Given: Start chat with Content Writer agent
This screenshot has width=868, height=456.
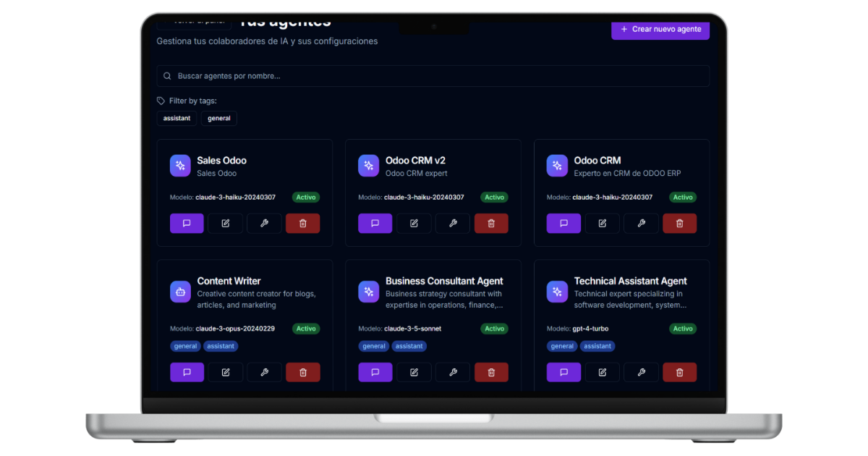Looking at the screenshot, I should pyautogui.click(x=187, y=372).
